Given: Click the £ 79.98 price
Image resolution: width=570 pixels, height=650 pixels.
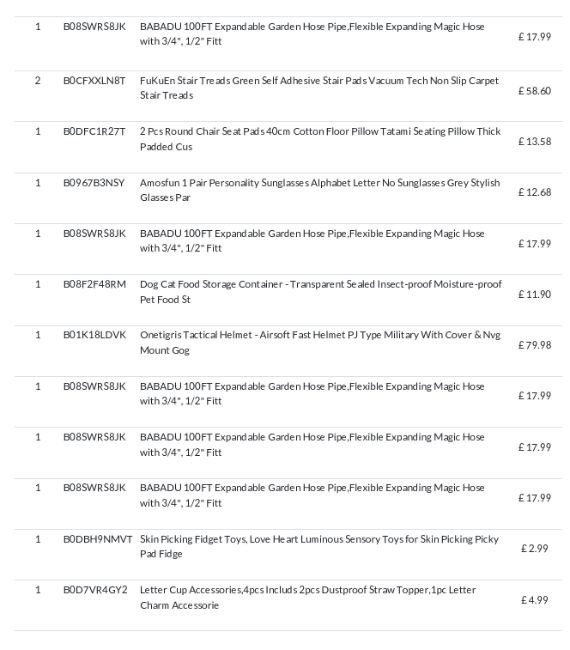Looking at the screenshot, I should [x=534, y=345].
